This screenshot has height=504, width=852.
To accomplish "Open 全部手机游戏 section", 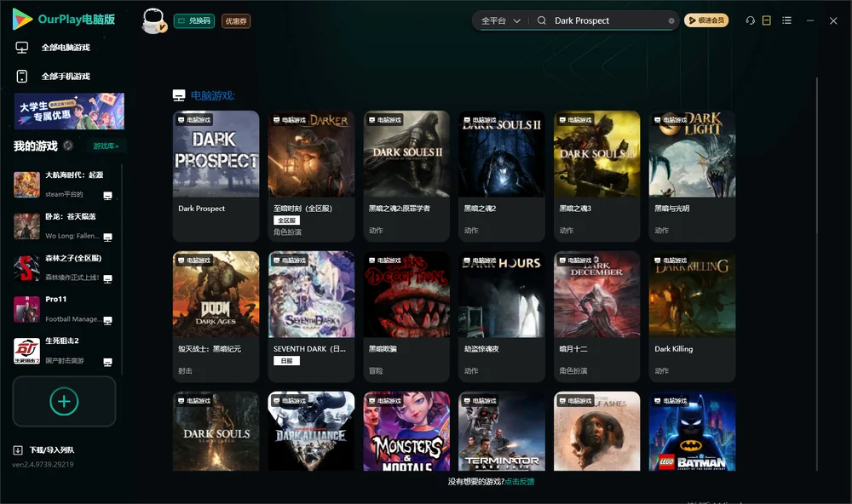I will tap(66, 77).
